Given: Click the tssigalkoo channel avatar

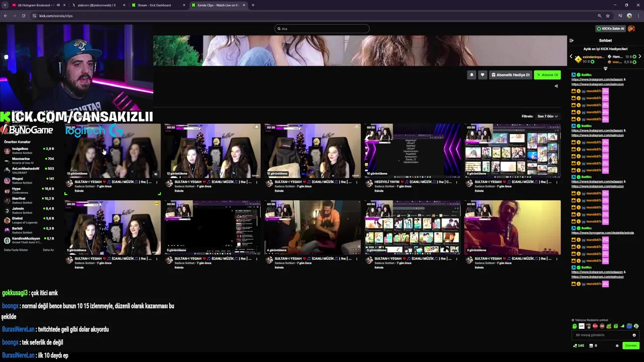Looking at the screenshot, I should point(7,150).
